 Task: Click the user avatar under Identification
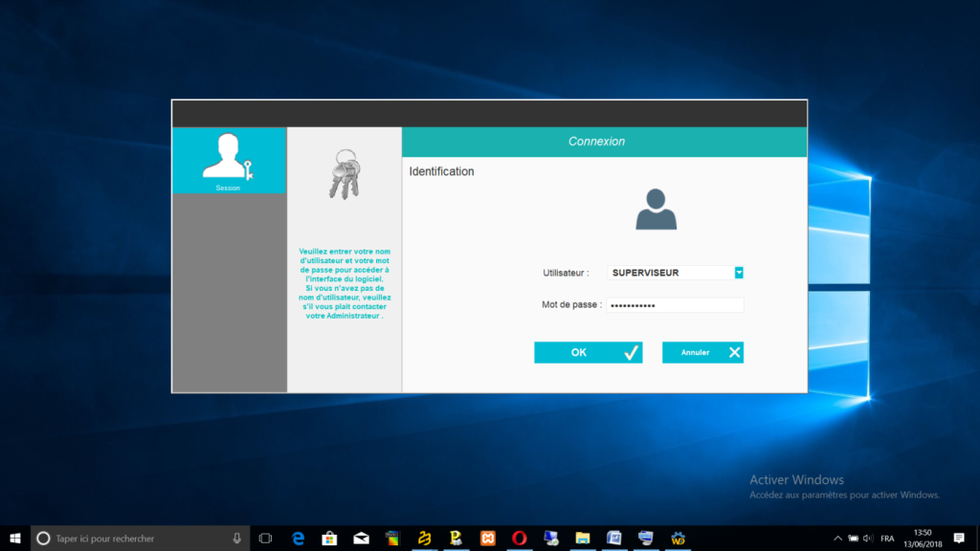pyautogui.click(x=656, y=209)
